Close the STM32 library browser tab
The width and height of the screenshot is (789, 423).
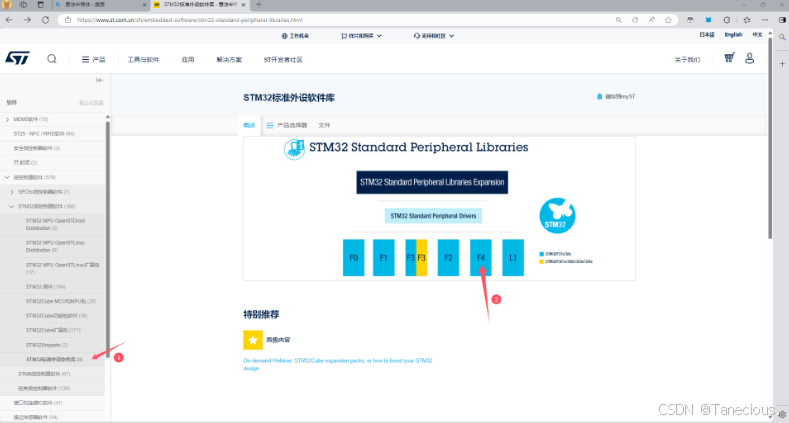coord(244,5)
